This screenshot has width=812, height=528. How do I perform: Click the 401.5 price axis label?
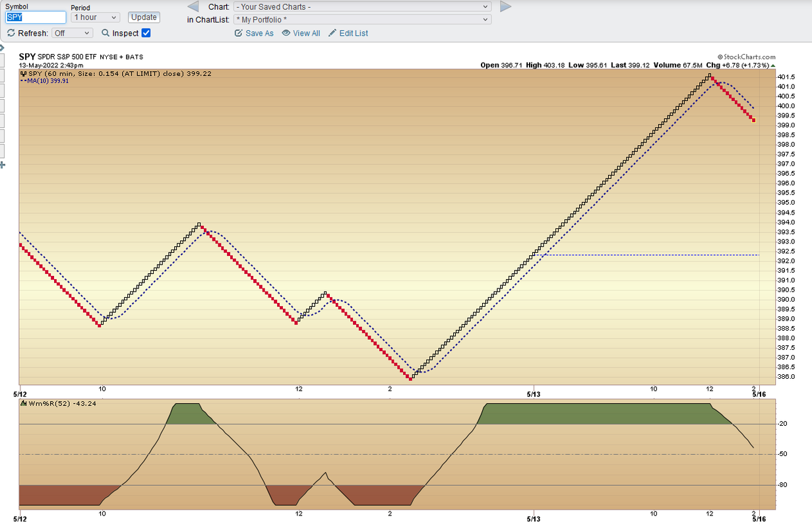pos(786,77)
